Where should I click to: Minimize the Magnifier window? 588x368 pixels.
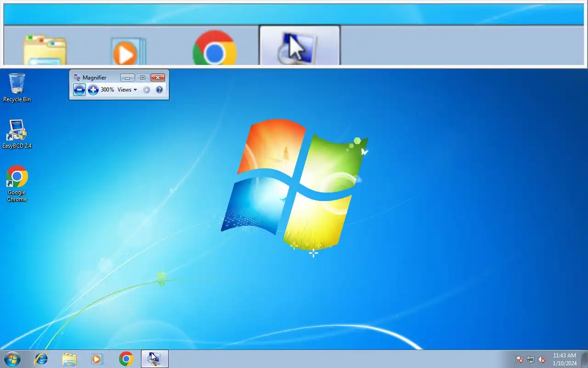pyautogui.click(x=127, y=78)
